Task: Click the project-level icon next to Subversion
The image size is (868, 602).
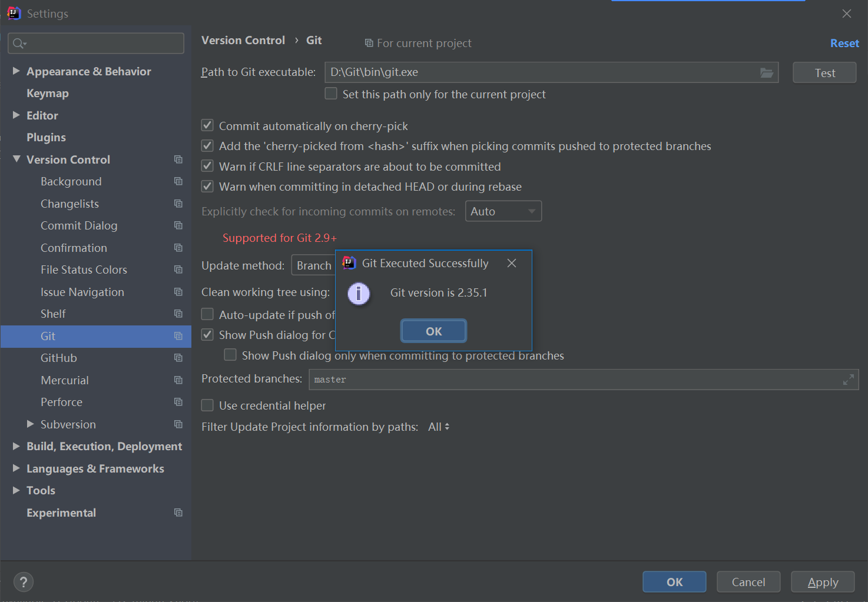Action: tap(178, 424)
